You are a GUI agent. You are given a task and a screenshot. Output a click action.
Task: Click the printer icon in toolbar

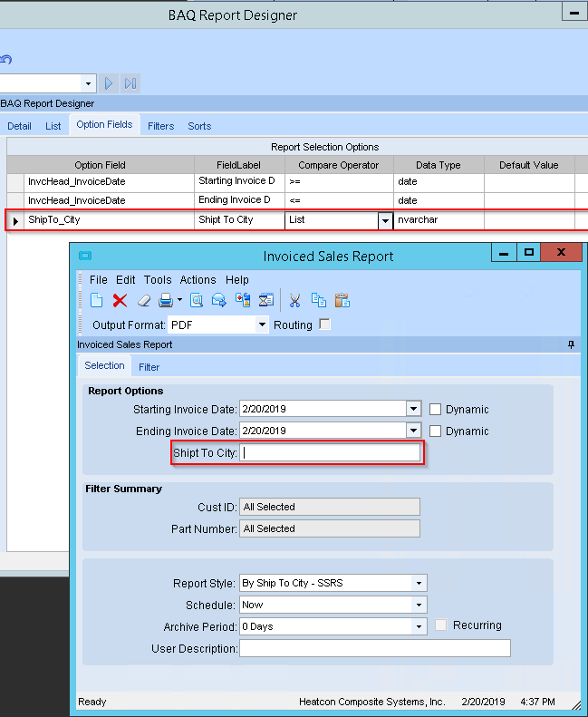(x=165, y=300)
